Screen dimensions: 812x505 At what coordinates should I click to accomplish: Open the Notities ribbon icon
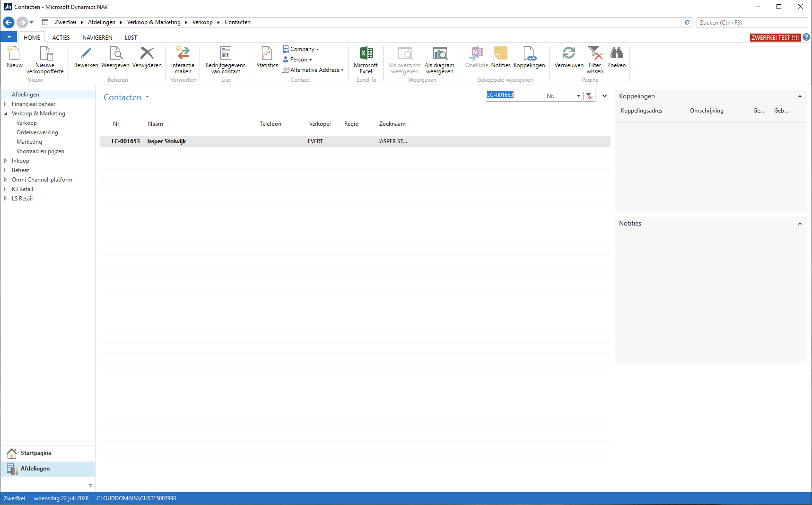[x=501, y=57]
